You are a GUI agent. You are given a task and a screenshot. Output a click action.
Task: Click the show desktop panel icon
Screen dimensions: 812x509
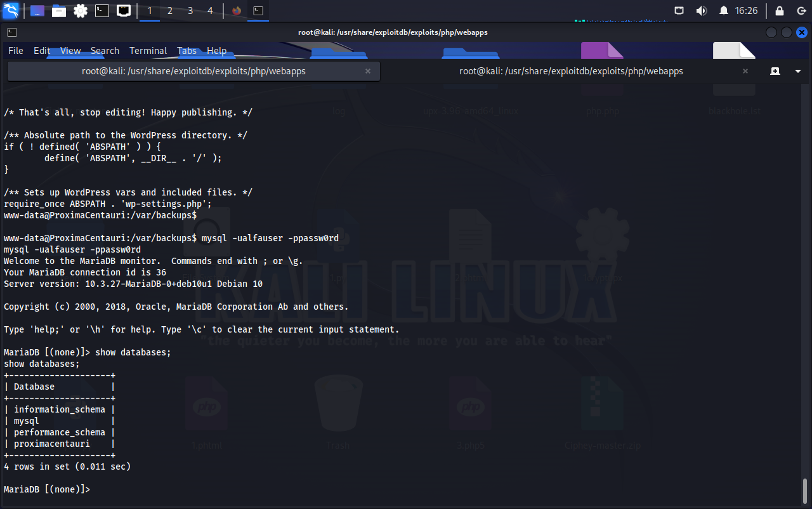click(x=37, y=11)
